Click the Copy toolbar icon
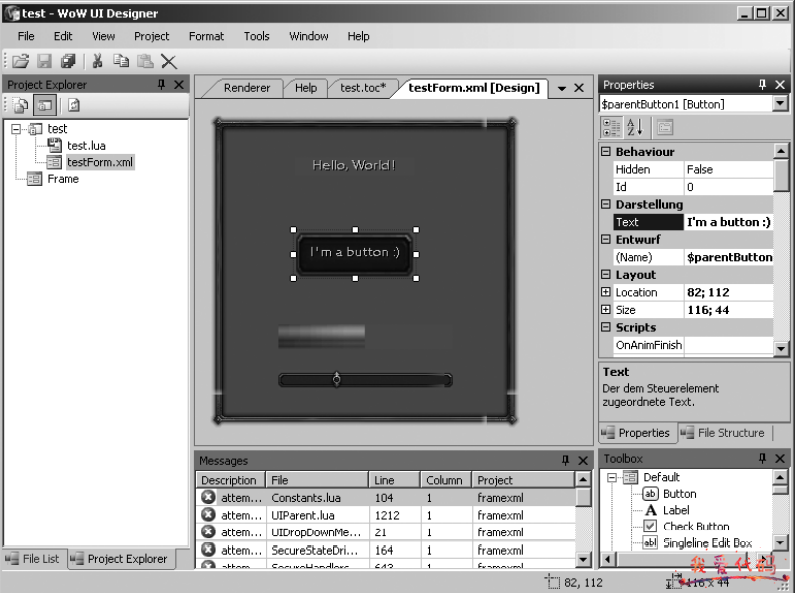The image size is (795, 593). (x=121, y=61)
